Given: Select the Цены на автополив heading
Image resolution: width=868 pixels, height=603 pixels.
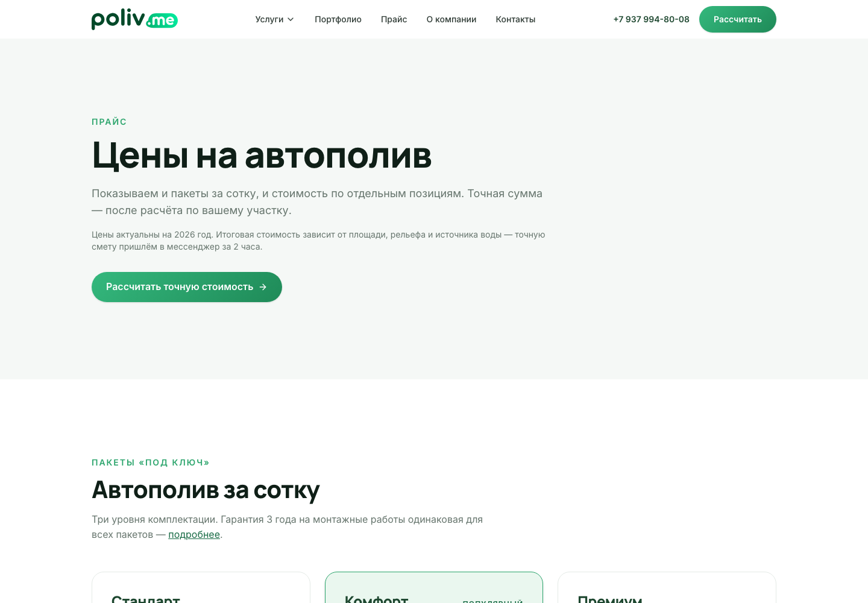Looking at the screenshot, I should [262, 156].
